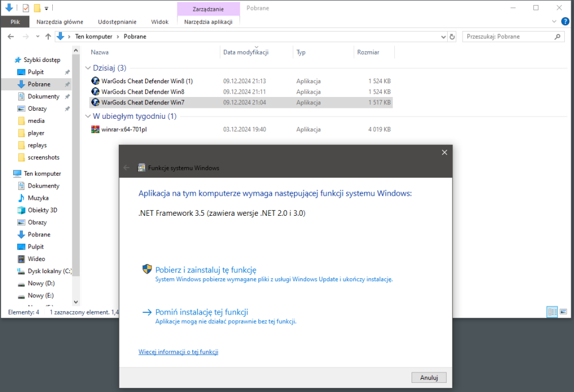Open the Widok ribbon tab
This screenshot has height=392, width=574.
point(160,22)
